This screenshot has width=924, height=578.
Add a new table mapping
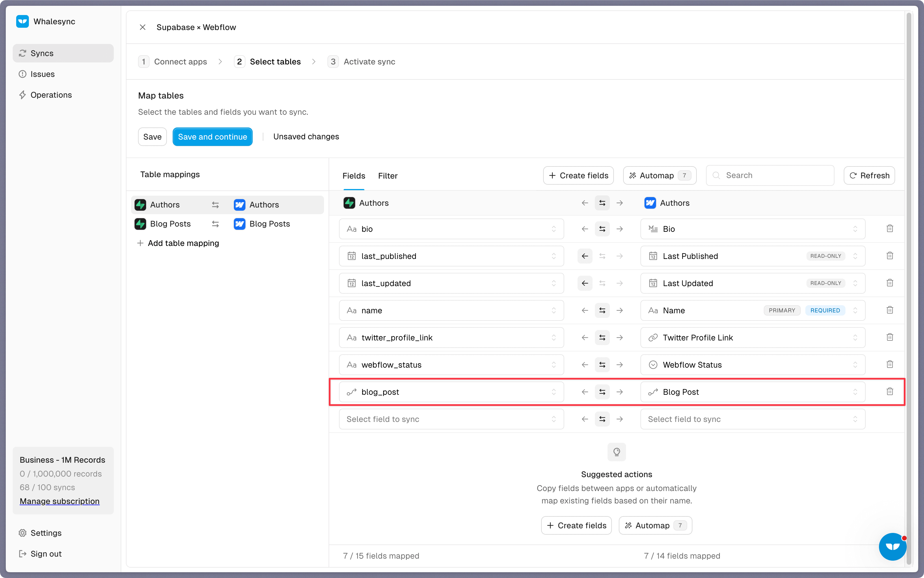coord(178,243)
